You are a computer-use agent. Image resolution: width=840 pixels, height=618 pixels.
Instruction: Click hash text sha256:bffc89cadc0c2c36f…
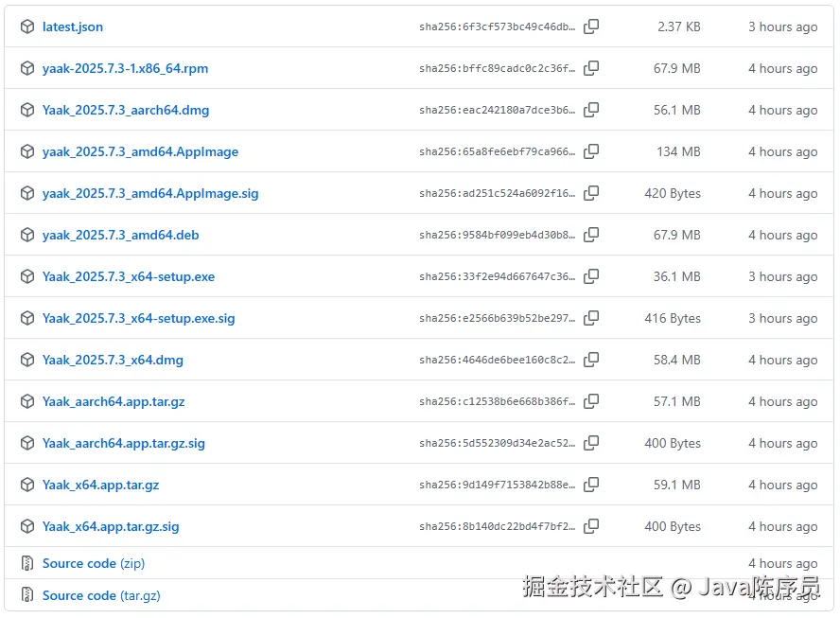pos(498,68)
